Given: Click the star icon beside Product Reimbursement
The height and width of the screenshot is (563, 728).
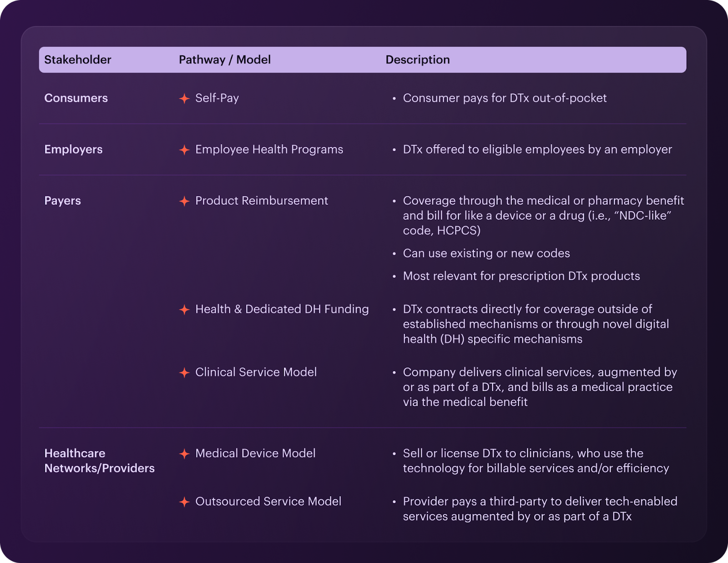Looking at the screenshot, I should (x=184, y=201).
